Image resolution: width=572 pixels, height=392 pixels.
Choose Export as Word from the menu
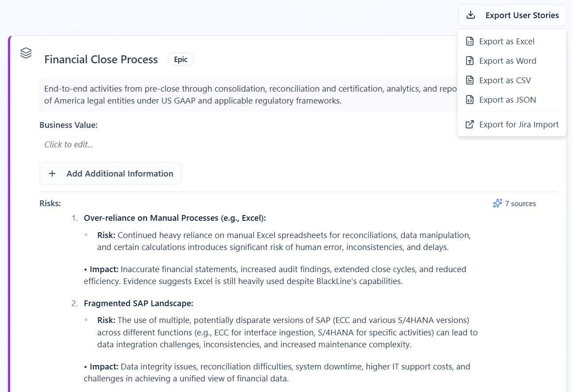pos(507,61)
